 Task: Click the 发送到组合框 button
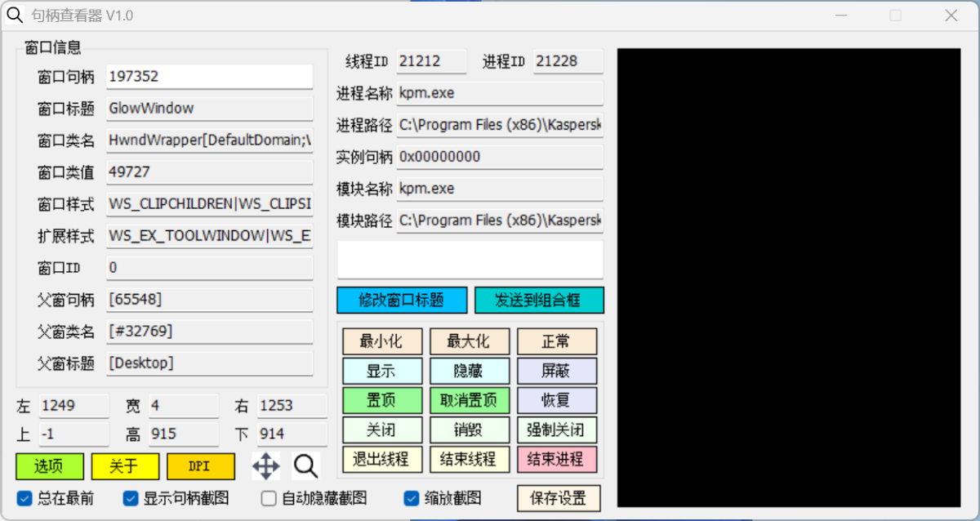[x=539, y=300]
